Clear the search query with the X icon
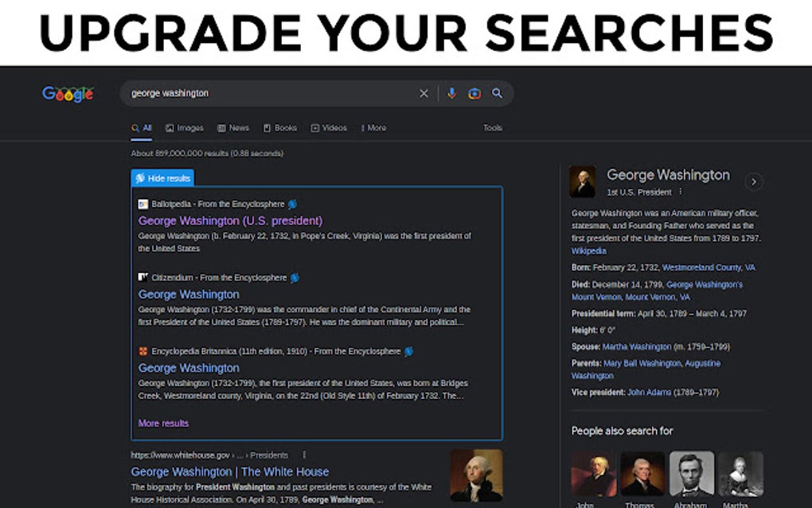The width and height of the screenshot is (812, 508). click(x=424, y=93)
